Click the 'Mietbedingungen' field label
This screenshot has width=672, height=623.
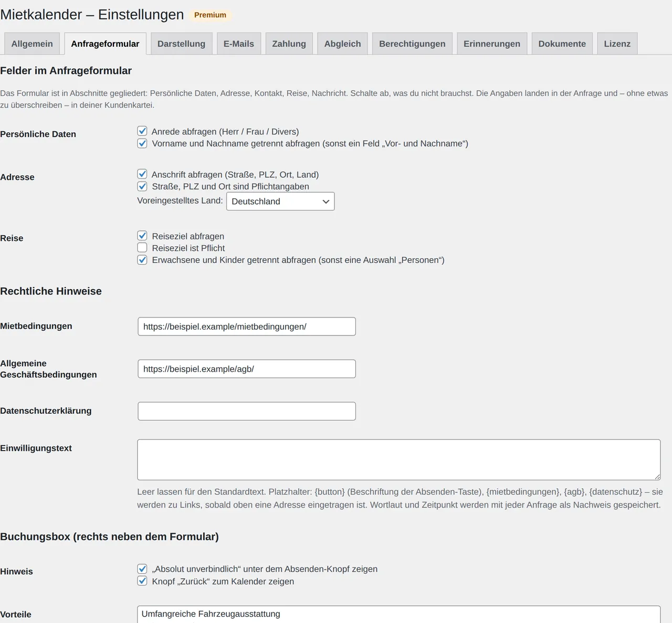coord(36,326)
